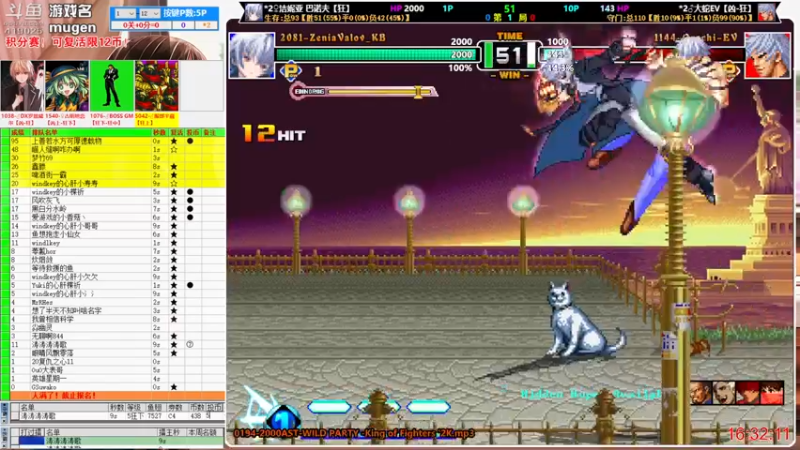The height and width of the screenshot is (450, 800).
Task: Click the orange 人满了 registration closed banner
Action: [x=117, y=395]
